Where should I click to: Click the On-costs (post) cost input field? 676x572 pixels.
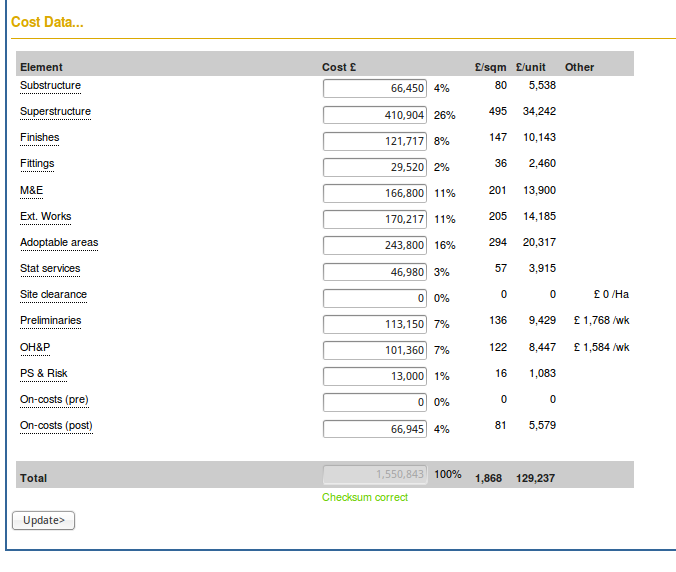click(375, 429)
